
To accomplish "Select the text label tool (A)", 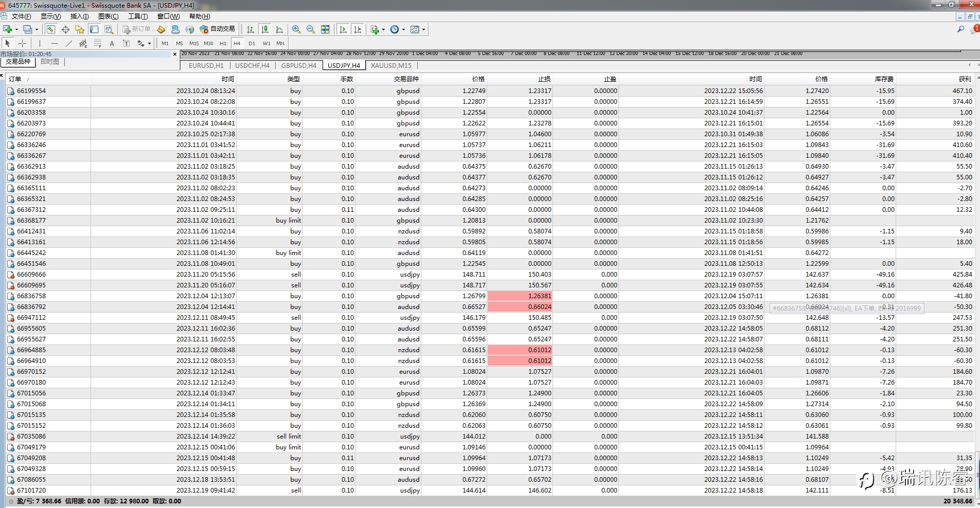I will tap(112, 44).
